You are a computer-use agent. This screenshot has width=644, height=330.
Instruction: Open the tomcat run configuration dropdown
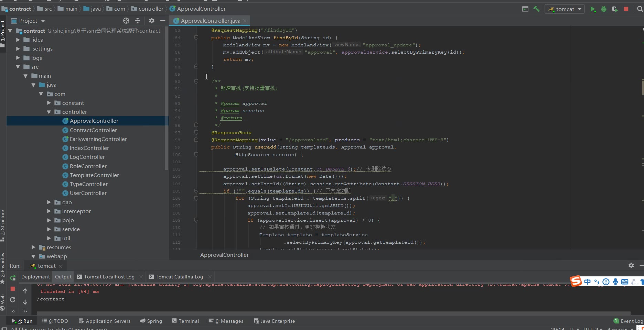565,9
